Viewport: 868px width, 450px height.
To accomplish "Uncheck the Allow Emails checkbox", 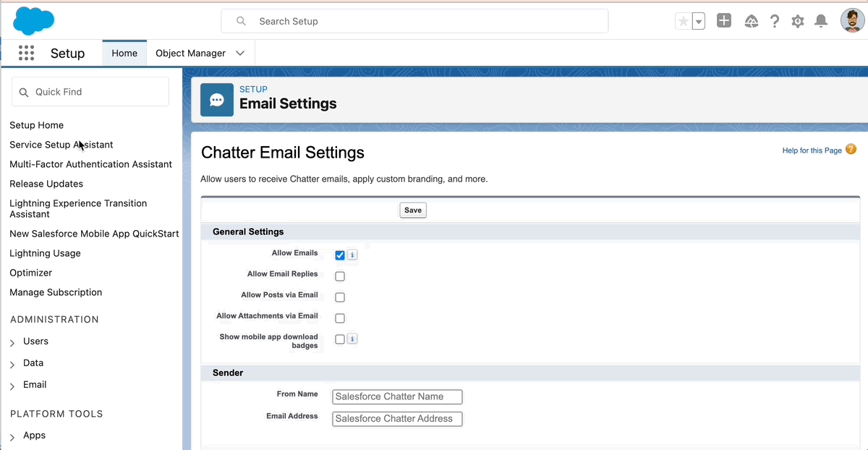I will (x=340, y=255).
